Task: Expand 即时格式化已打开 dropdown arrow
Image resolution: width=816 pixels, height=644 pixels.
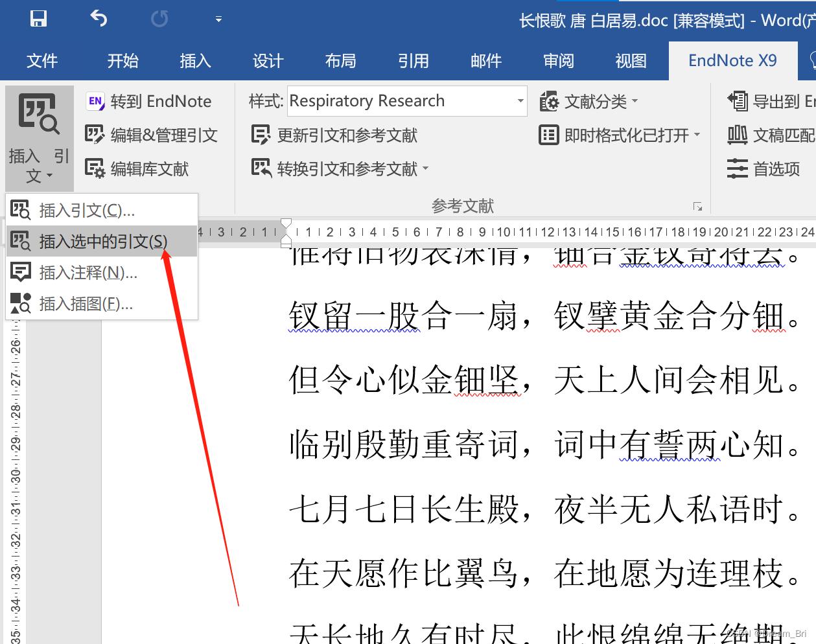Action: [x=697, y=135]
